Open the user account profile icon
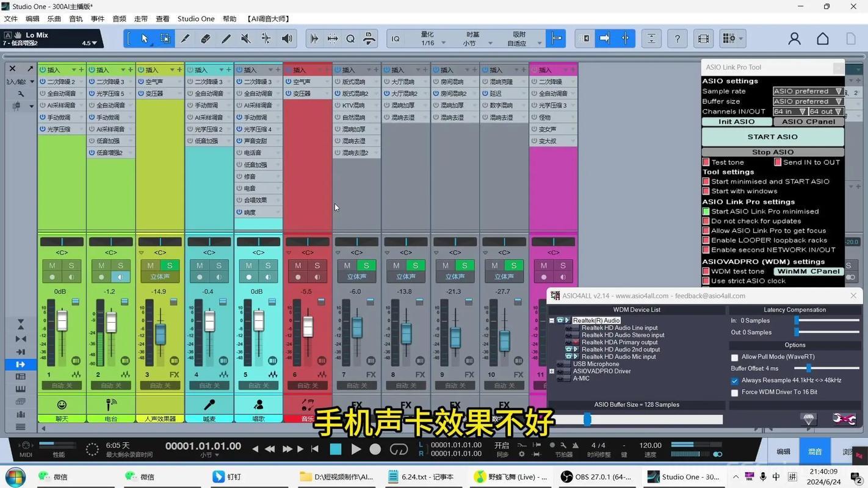868x488 pixels. (x=794, y=38)
